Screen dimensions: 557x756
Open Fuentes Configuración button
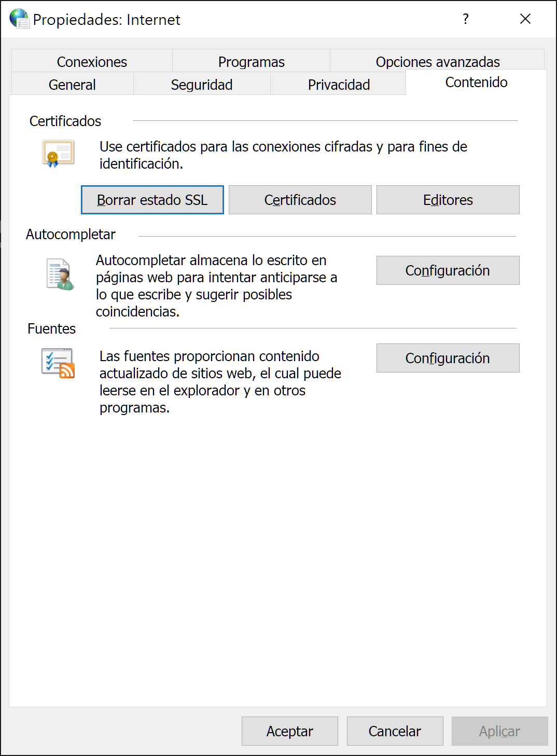coord(448,358)
